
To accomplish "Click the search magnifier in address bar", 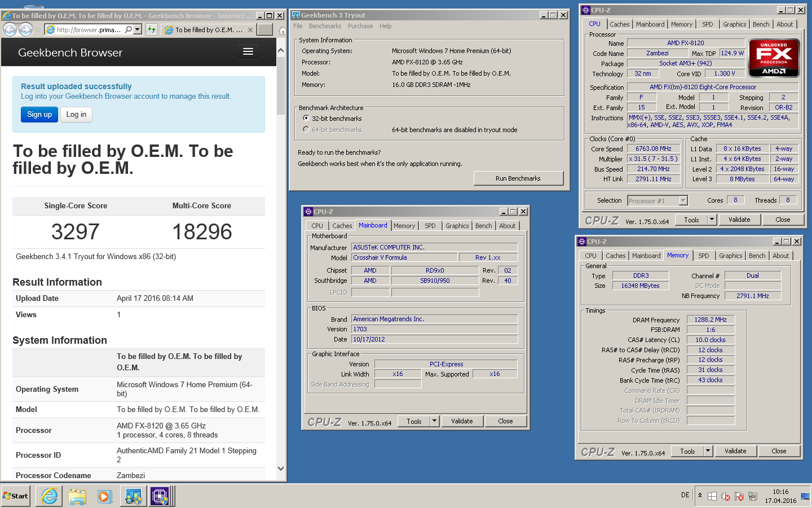I will click(128, 29).
